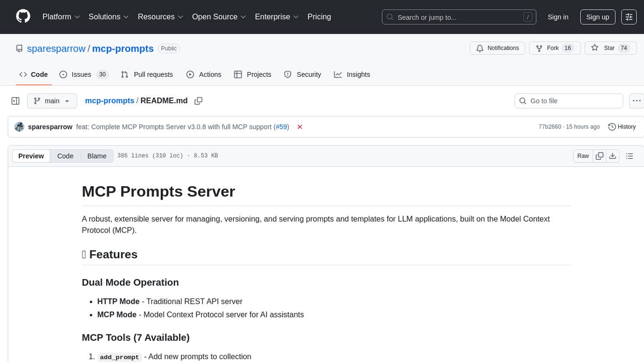Download the raw file icon
644x362 pixels.
point(613,156)
